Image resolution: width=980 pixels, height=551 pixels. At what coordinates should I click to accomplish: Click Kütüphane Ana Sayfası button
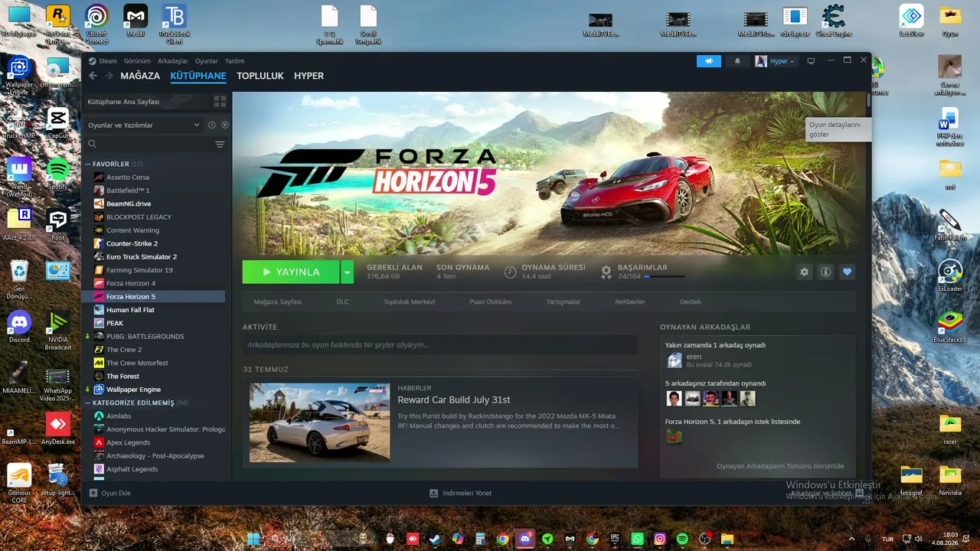tap(145, 101)
